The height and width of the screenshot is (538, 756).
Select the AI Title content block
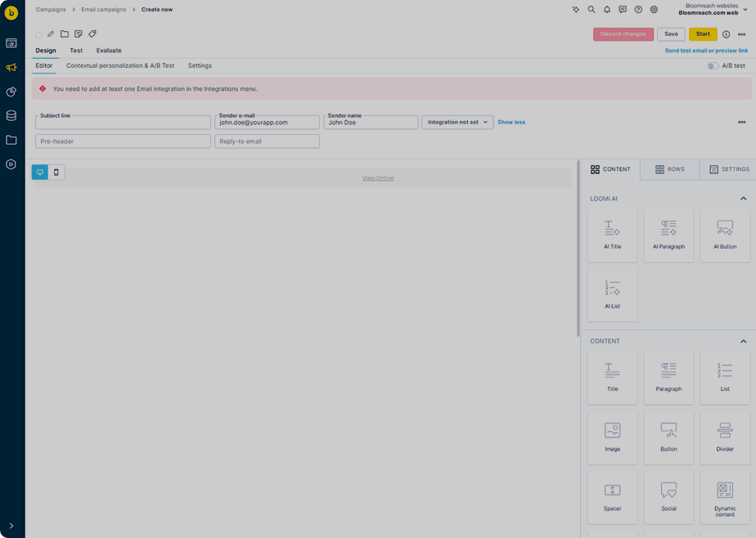pos(612,235)
